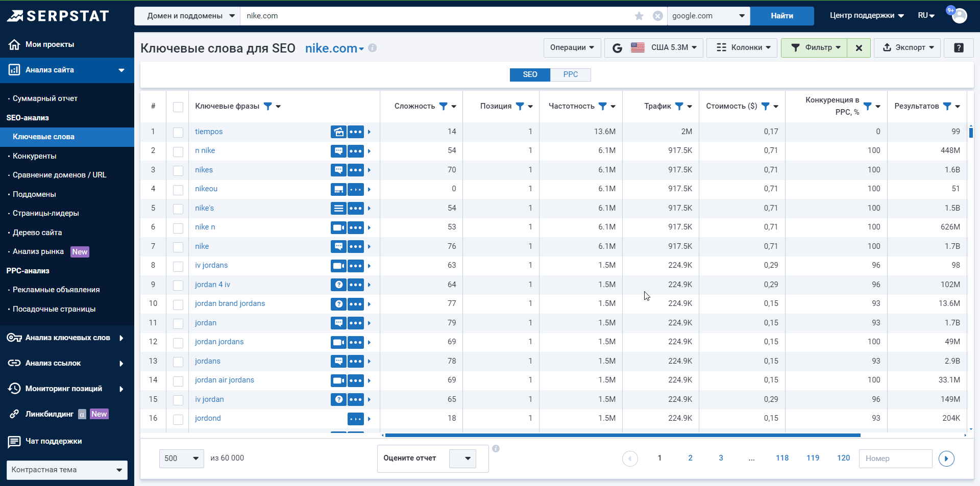Switch to the PPC tab
980x486 pixels.
coord(570,74)
